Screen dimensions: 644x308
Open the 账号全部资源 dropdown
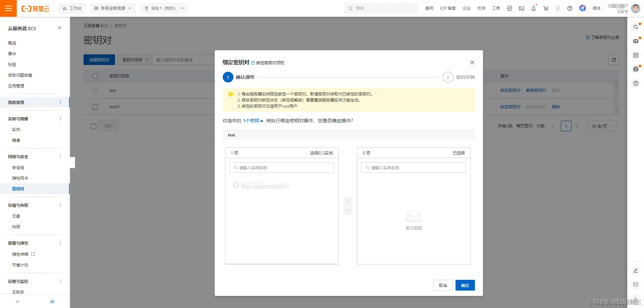(113, 8)
